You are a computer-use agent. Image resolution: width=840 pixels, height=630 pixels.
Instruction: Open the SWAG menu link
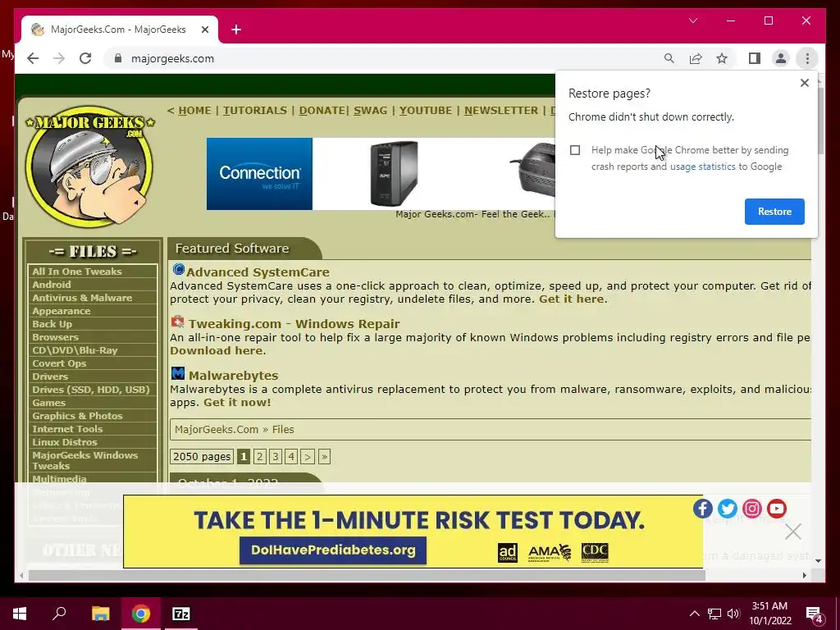(370, 111)
